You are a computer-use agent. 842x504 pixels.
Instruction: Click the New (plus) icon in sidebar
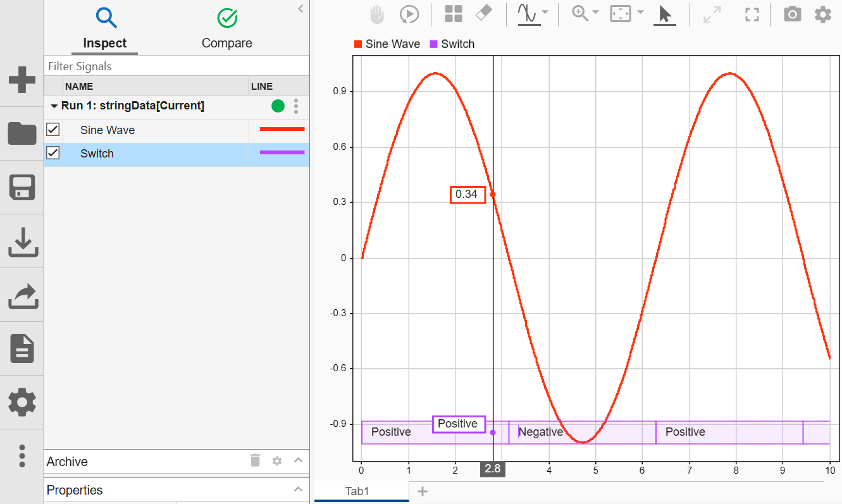coord(22,80)
